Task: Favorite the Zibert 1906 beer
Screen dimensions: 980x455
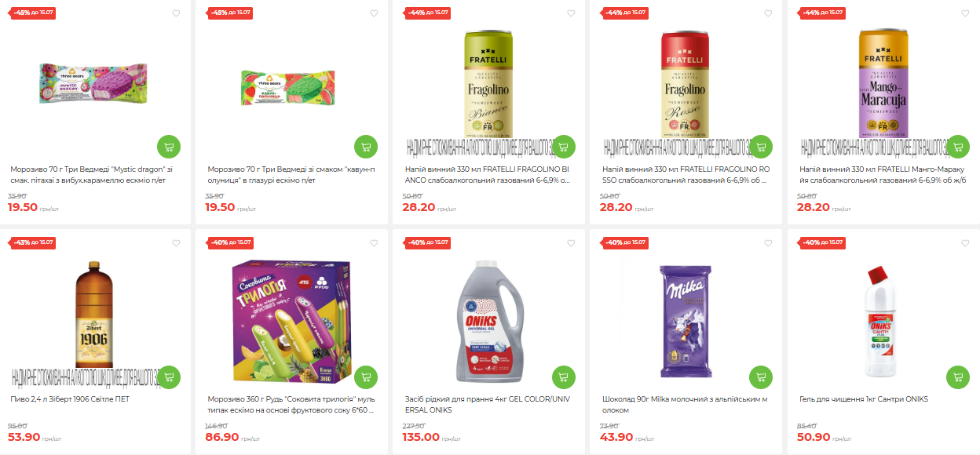Action: coord(176,243)
